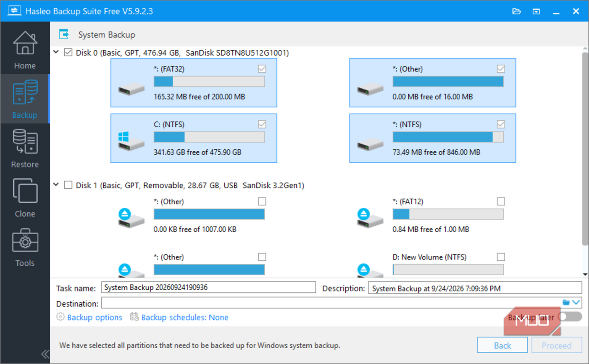Screen dimensions: 589x364
Task: Click the Proceed button
Action: [556, 345]
